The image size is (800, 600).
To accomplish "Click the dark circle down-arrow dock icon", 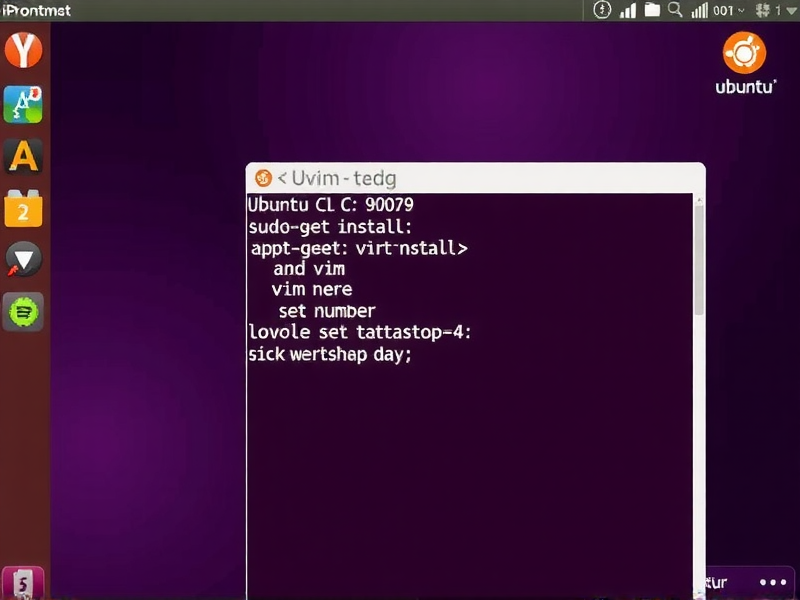I will 23,260.
